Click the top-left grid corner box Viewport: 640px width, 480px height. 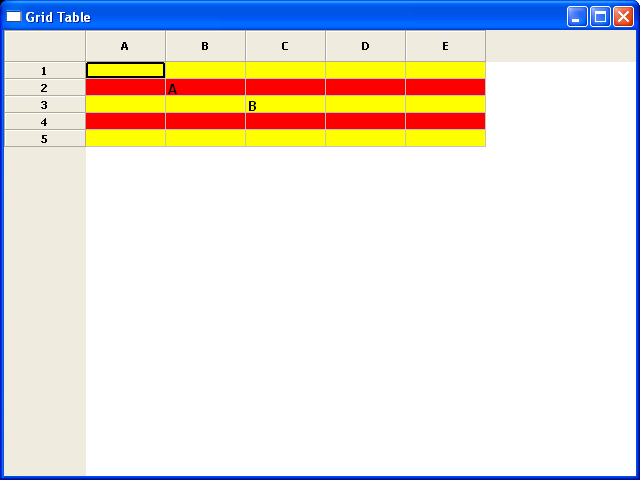(44, 46)
